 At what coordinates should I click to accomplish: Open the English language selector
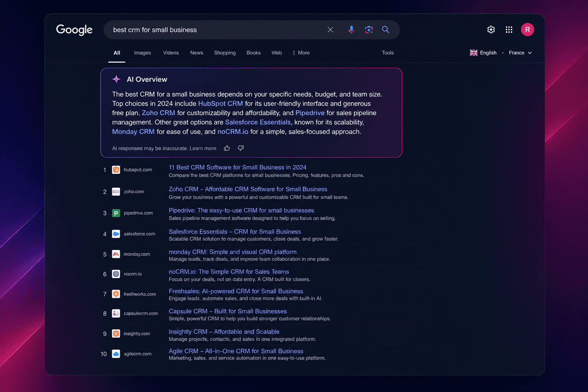483,53
